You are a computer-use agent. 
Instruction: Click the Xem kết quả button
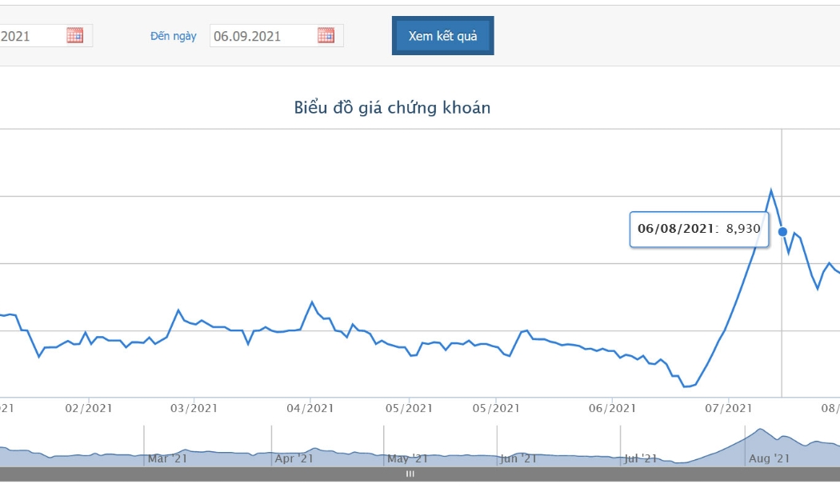point(442,36)
